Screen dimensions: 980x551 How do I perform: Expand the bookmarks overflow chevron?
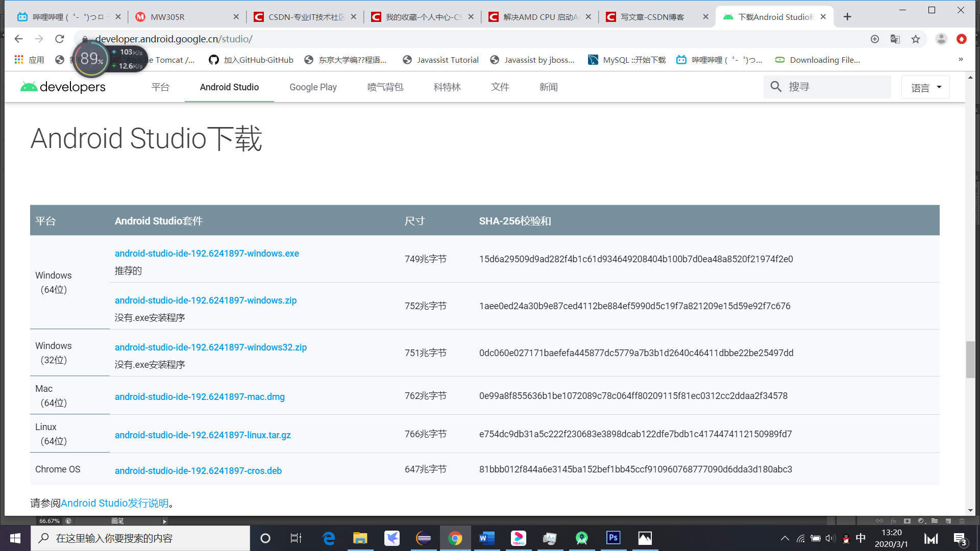pos(961,59)
